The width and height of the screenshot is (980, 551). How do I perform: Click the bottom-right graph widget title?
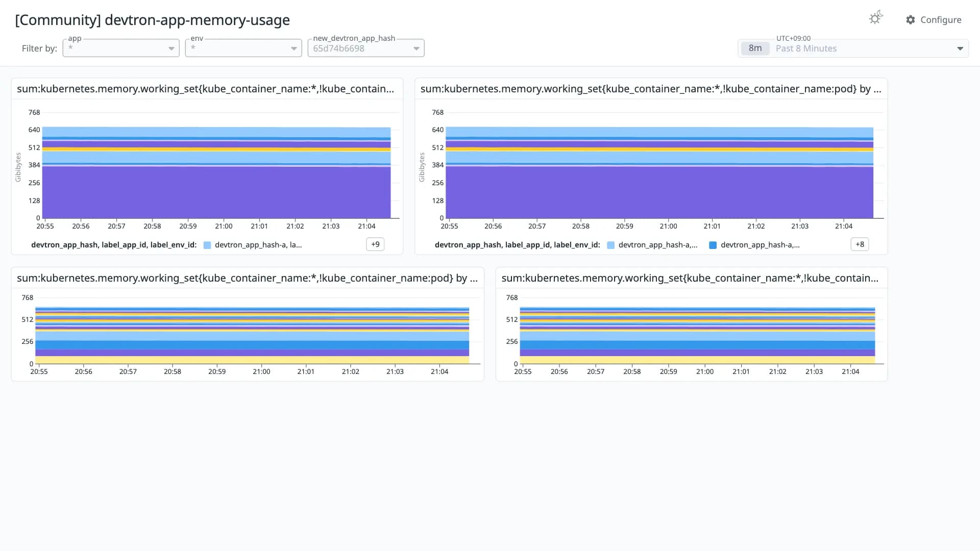[690, 278]
